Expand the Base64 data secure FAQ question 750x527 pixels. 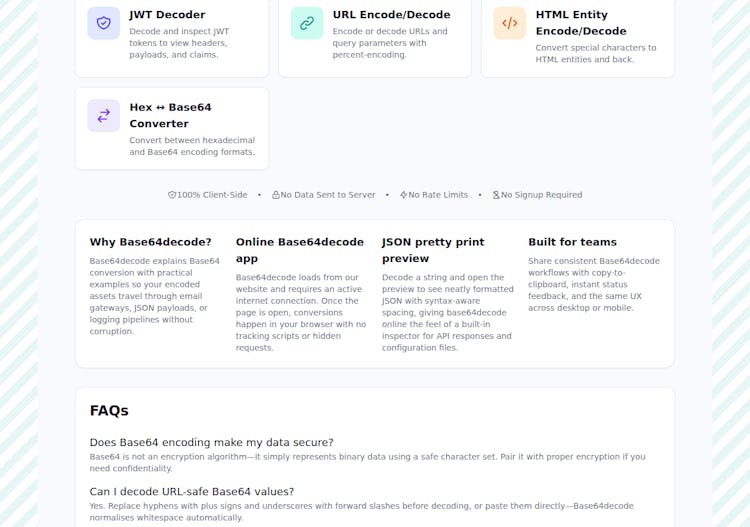211,442
